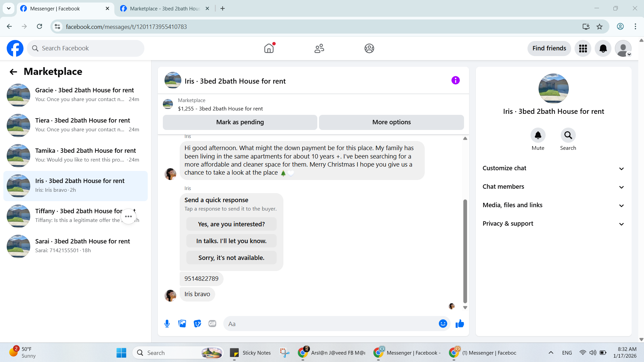Open Facebook notifications bell
The width and height of the screenshot is (644, 362).
[603, 48]
